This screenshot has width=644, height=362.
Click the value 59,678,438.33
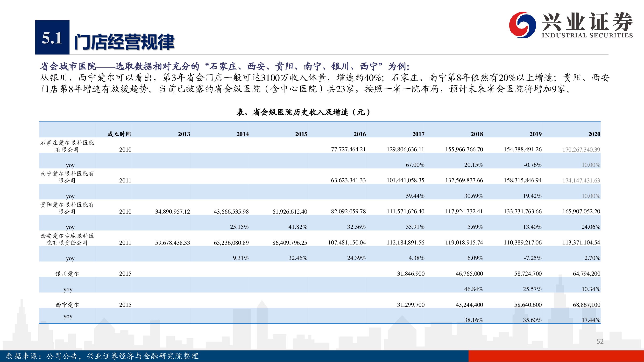[172, 243]
